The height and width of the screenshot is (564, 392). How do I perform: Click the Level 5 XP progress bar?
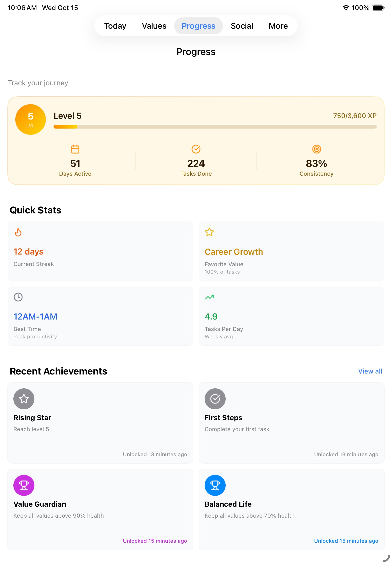pos(215,127)
